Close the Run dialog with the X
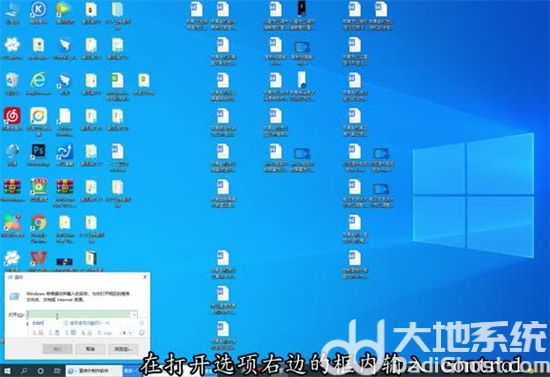The height and width of the screenshot is (377, 550). [x=145, y=277]
